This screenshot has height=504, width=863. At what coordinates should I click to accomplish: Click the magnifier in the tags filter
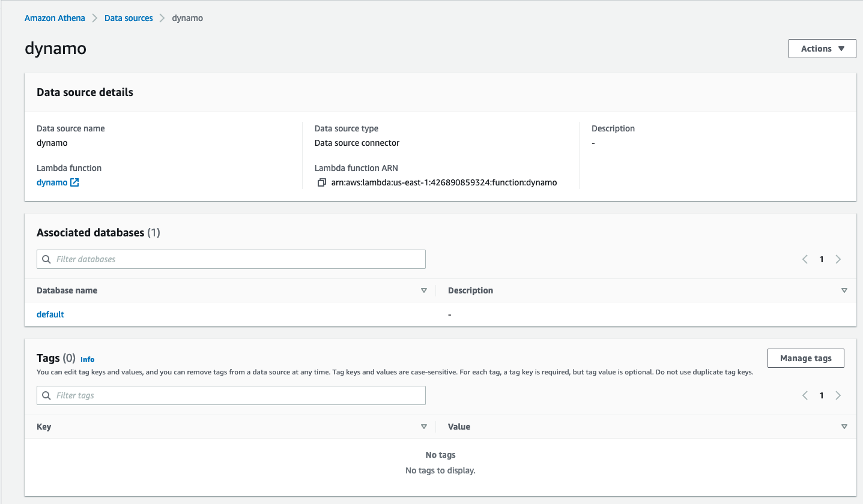46,395
